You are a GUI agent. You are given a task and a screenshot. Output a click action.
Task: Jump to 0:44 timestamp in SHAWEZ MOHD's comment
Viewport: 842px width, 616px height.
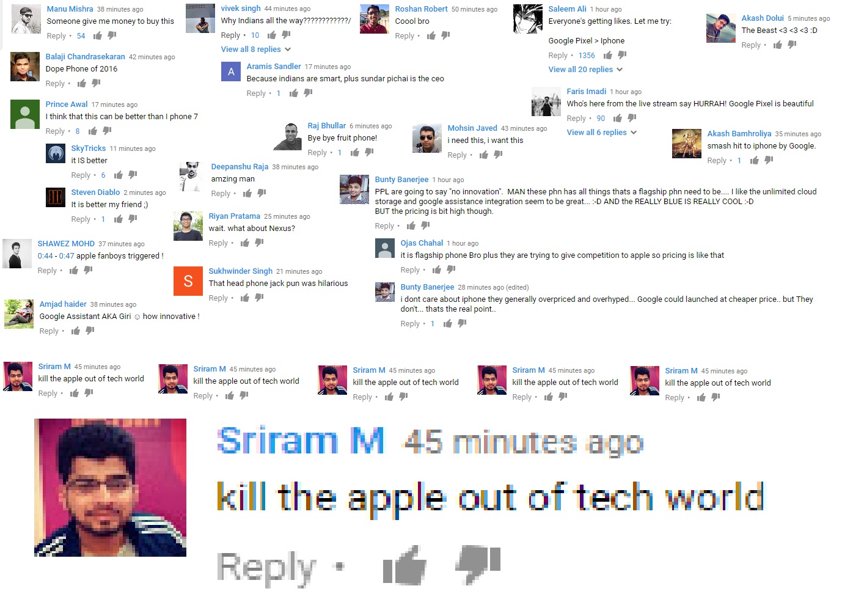(45, 256)
